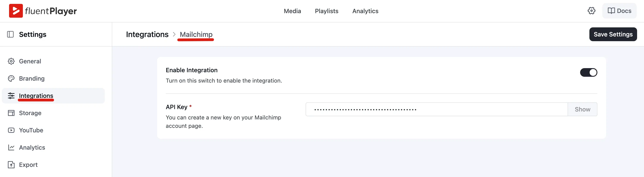Screen dimensions: 644x177
Task: Select Export settings in sidebar
Action: point(53,164)
